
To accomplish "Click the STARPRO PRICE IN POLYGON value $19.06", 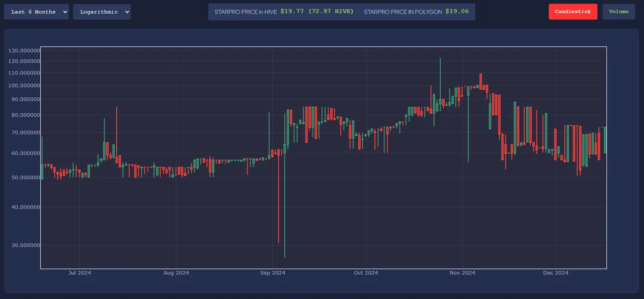I will coord(457,11).
